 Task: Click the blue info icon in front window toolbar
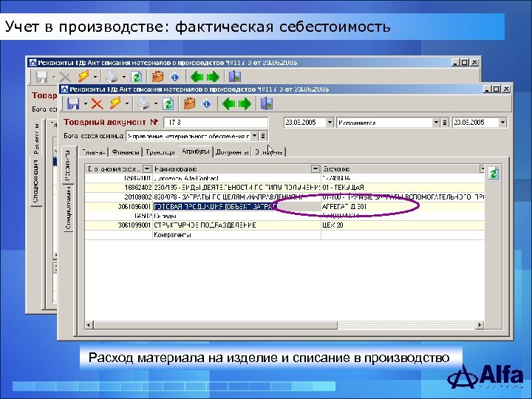(206, 104)
